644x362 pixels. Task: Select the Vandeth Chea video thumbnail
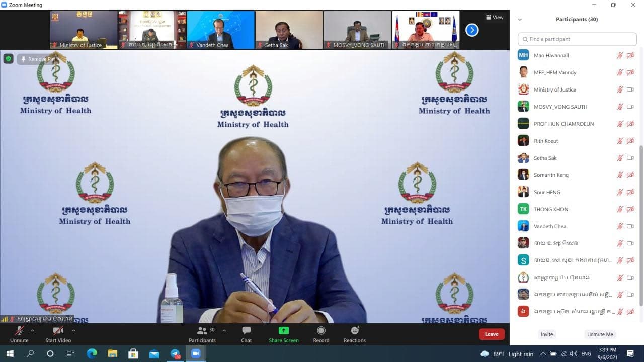[x=220, y=30]
